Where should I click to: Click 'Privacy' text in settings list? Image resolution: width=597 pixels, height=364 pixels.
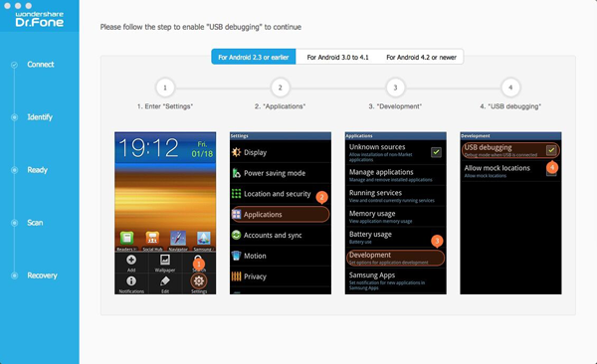(x=255, y=276)
